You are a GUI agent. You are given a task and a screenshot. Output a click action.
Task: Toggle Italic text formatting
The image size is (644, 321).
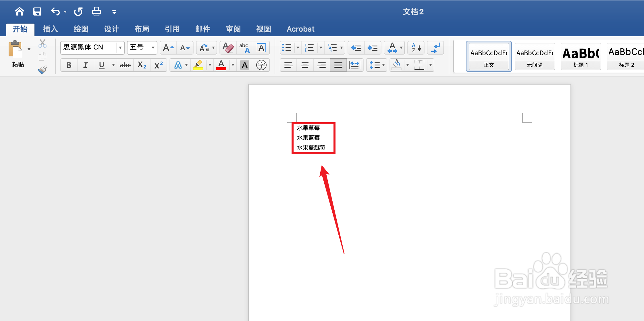coord(85,65)
